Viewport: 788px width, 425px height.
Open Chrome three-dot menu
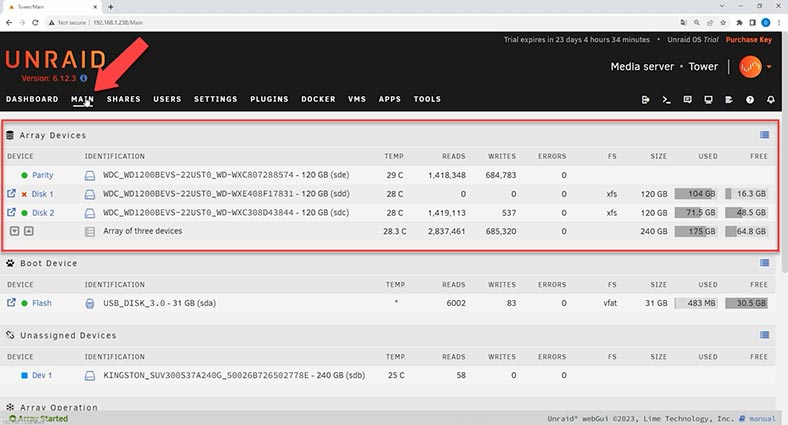click(x=779, y=23)
